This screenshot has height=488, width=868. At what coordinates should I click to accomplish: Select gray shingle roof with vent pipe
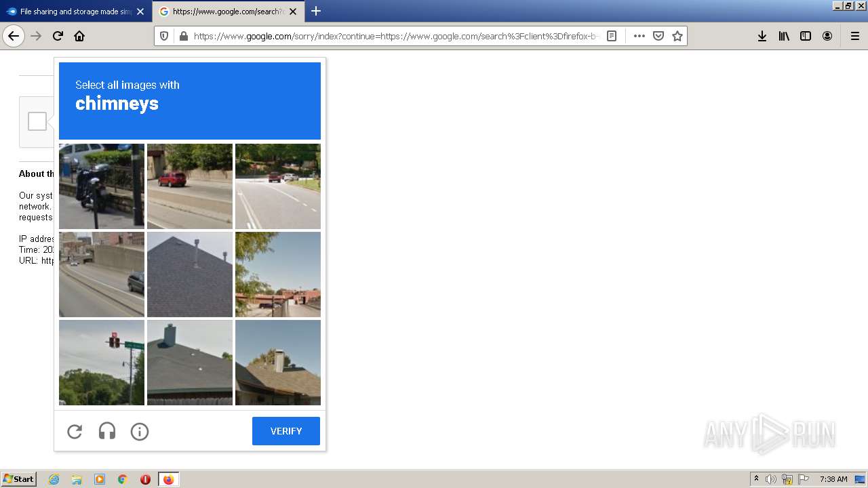pos(190,274)
